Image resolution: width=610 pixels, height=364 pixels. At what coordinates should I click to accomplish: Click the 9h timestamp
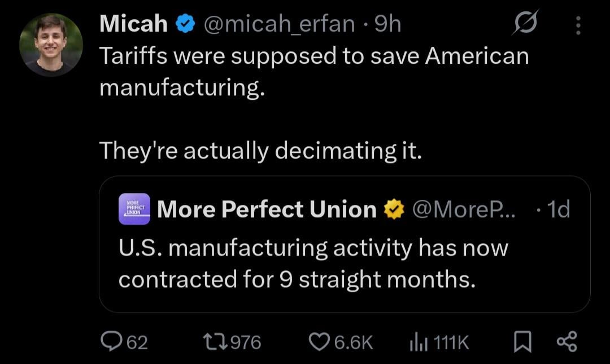(388, 24)
